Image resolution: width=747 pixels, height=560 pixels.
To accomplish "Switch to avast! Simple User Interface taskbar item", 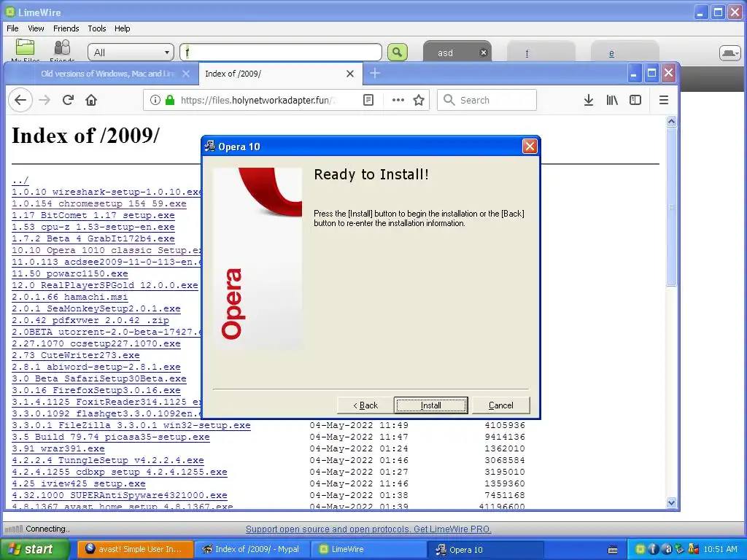I will [135, 550].
